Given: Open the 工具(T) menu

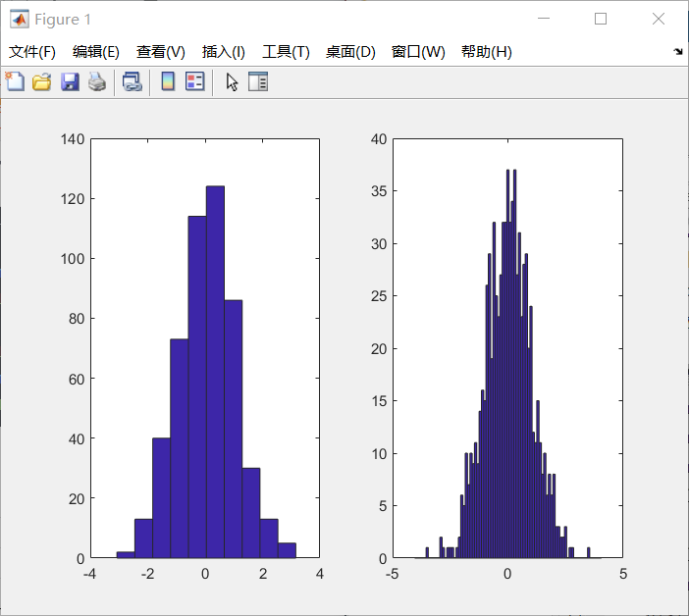Looking at the screenshot, I should coord(286,52).
